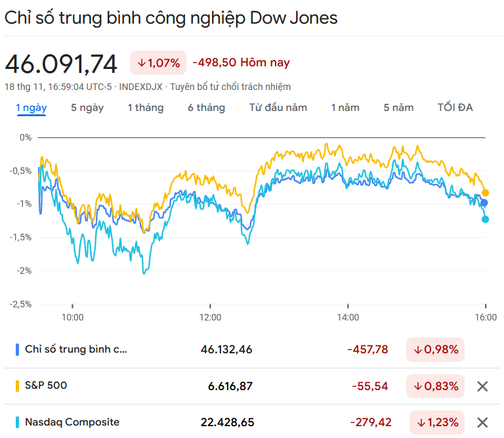Screen dimensions: 504x438
Task: Click the S&P 500 0,83% change badge
Action: tap(436, 386)
